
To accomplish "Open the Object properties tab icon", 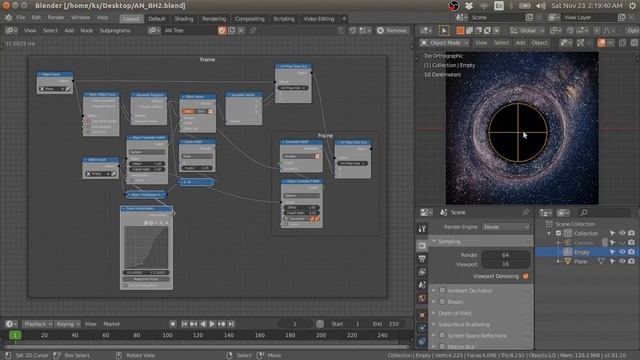I will (x=422, y=315).
